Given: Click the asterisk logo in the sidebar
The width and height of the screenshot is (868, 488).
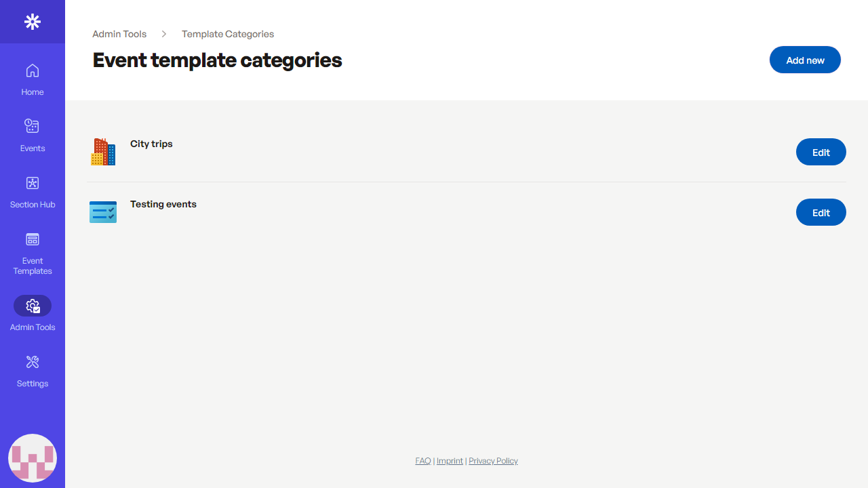Looking at the screenshot, I should tap(33, 22).
